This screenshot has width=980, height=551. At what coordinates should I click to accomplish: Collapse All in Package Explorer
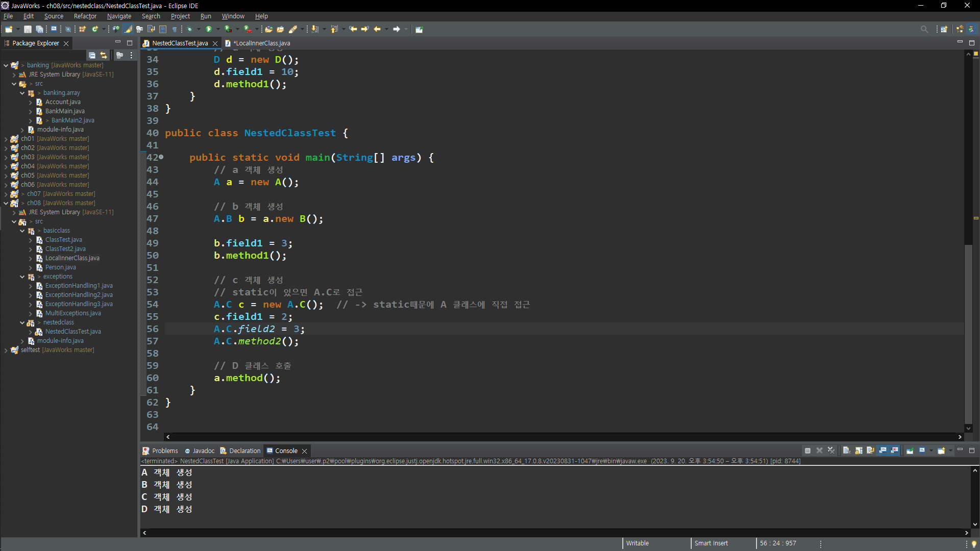point(92,55)
